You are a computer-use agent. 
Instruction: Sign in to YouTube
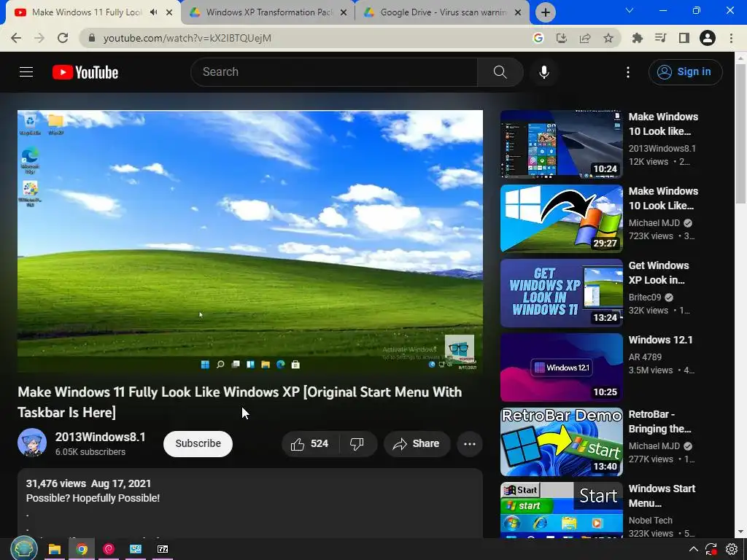pos(685,72)
